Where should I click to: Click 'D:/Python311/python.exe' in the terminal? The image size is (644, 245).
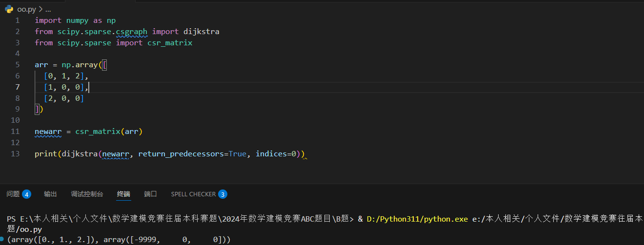(417, 219)
